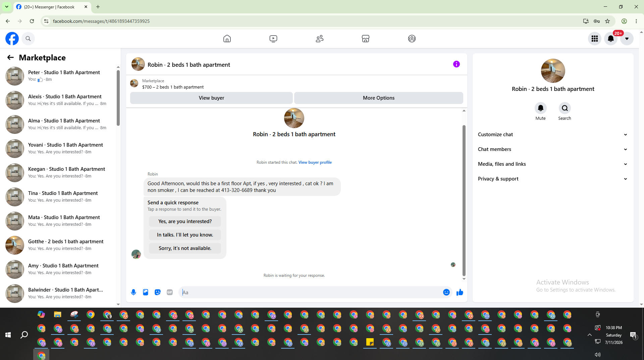644x360 pixels.
Task: Open Tina's Studio 1 Bath Apartment chat
Action: [x=60, y=197]
